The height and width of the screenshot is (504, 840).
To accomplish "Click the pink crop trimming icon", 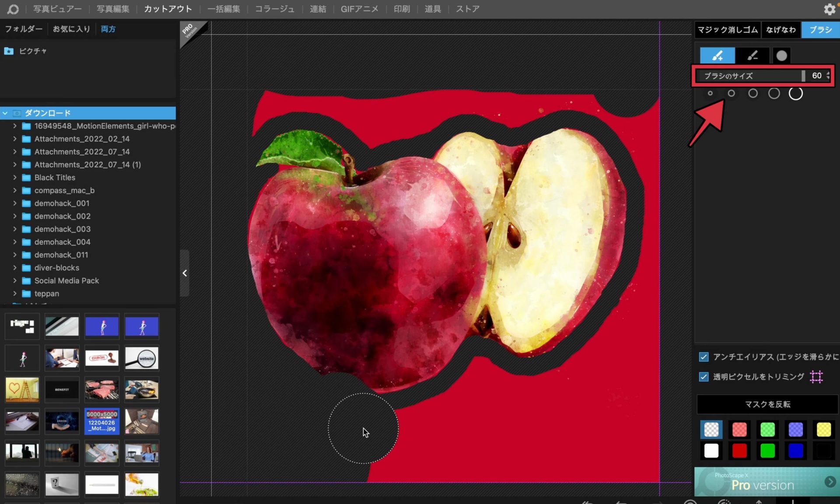I will 816,377.
